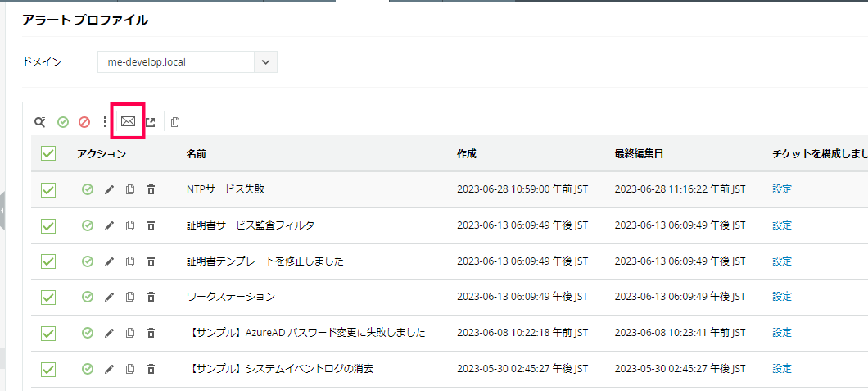Uncheck the NTPサービス失敗 row checkbox
868x391 pixels.
tap(48, 190)
